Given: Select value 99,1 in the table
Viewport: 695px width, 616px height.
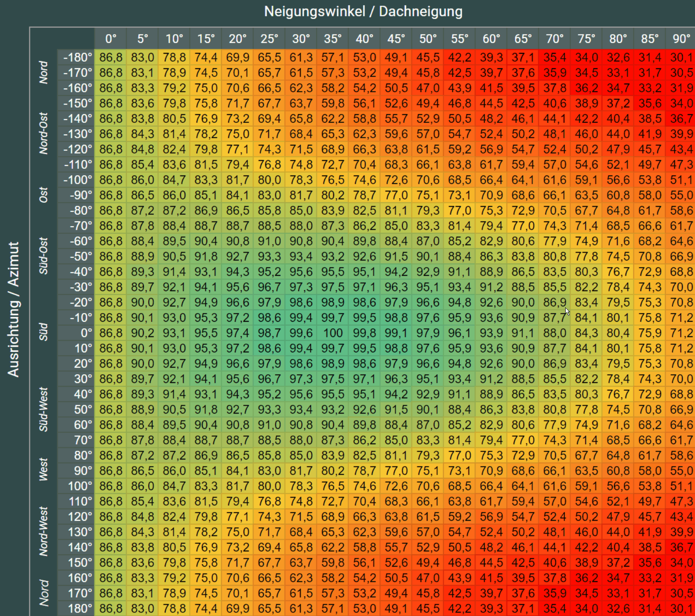Looking at the screenshot, I should (x=396, y=333).
